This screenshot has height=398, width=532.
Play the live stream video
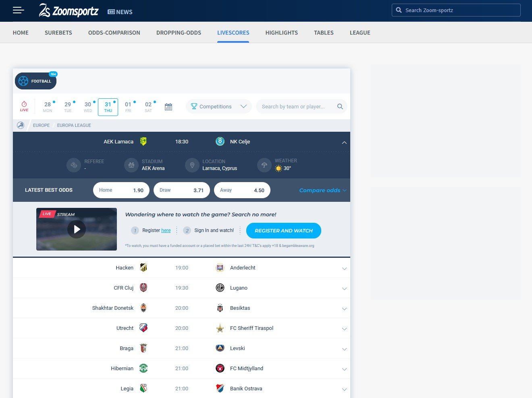(77, 229)
